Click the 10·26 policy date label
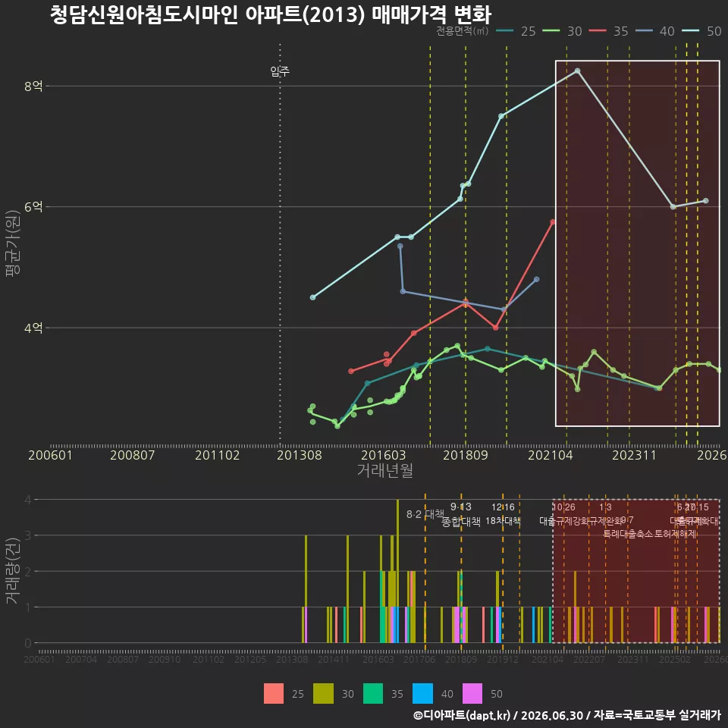 (563, 507)
